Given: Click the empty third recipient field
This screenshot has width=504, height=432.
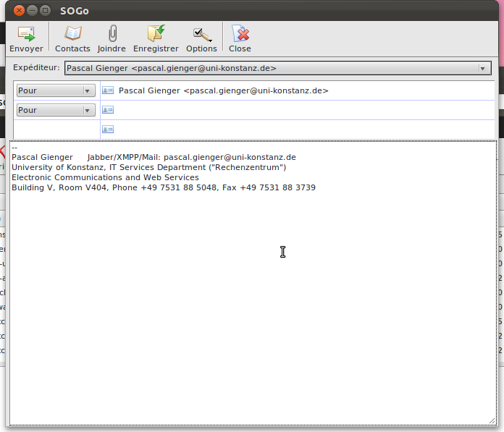Looking at the screenshot, I should pos(290,130).
